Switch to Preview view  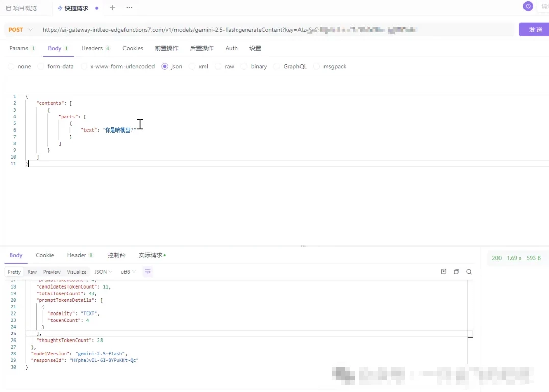pos(52,272)
